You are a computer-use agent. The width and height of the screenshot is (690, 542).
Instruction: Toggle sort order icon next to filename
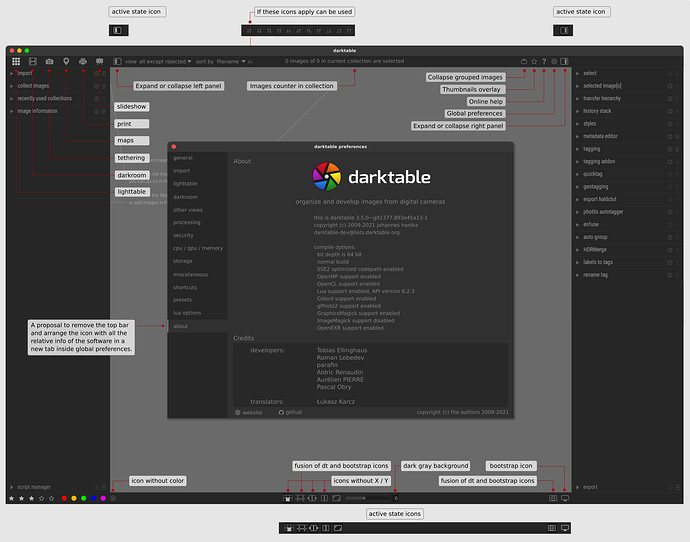point(250,62)
